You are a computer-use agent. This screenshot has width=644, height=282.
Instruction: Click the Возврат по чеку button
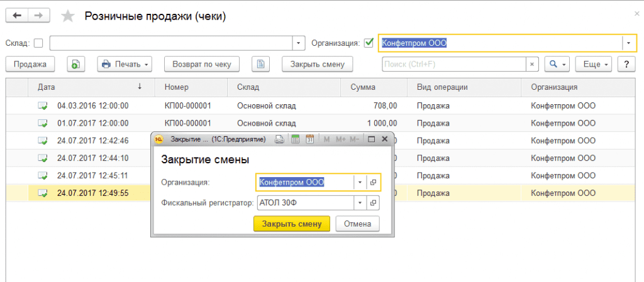202,64
